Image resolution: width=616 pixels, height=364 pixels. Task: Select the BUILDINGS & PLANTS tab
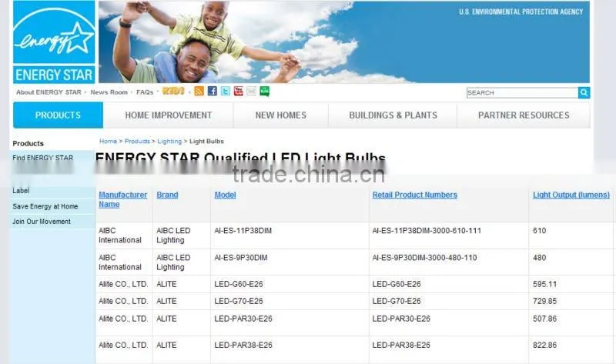tap(393, 115)
